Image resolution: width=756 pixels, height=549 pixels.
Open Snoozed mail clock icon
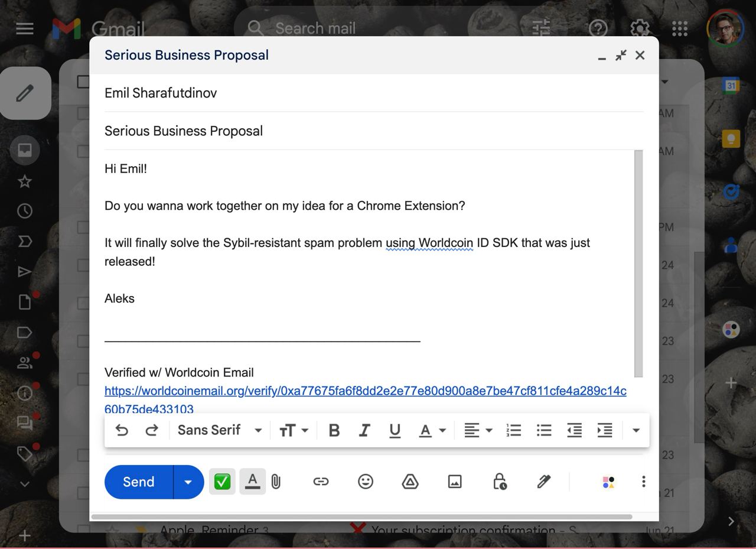(25, 211)
